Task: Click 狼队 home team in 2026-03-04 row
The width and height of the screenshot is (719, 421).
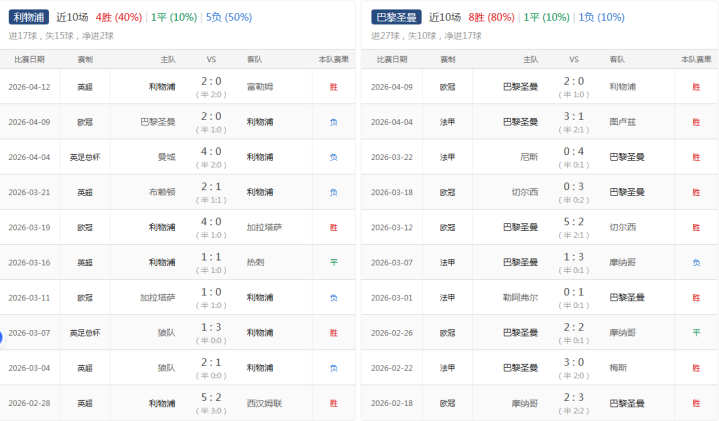Action: pyautogui.click(x=166, y=368)
